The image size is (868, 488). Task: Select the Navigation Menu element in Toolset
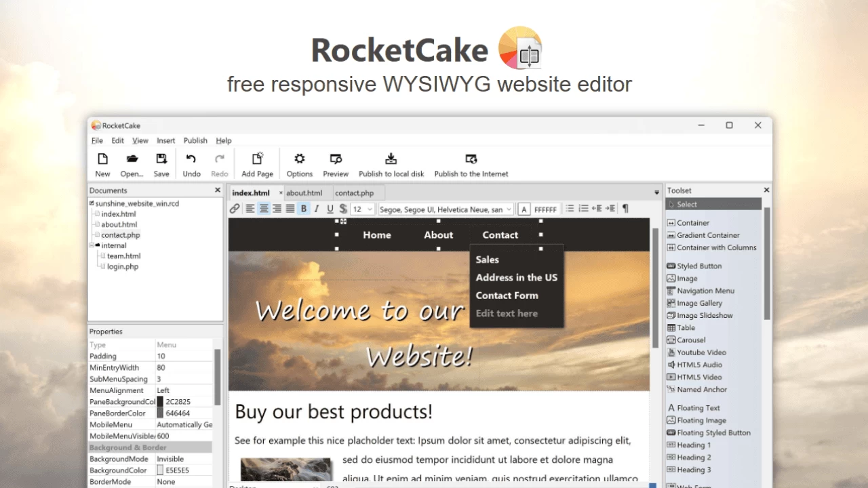click(705, 290)
